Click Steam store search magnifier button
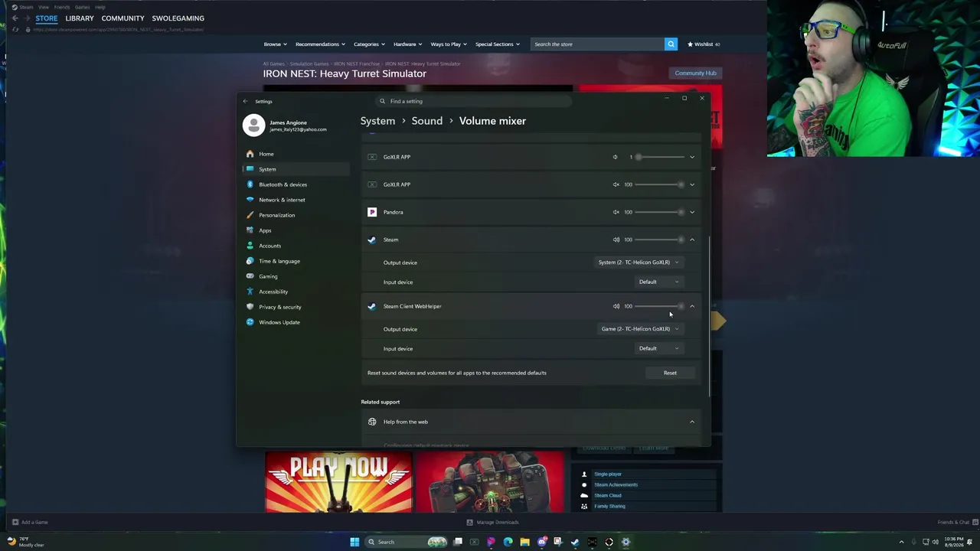 tap(671, 44)
